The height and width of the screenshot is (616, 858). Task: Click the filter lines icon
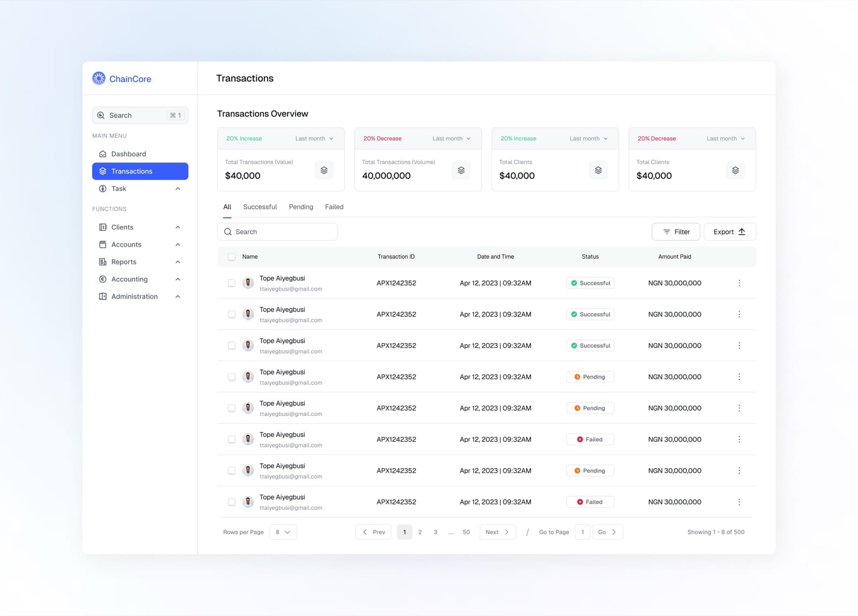667,232
